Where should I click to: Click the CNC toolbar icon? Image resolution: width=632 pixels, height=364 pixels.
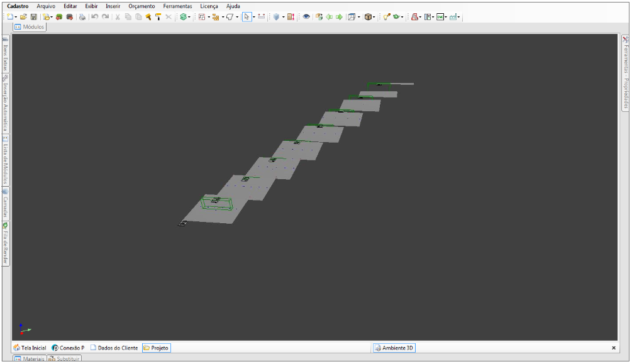click(440, 17)
